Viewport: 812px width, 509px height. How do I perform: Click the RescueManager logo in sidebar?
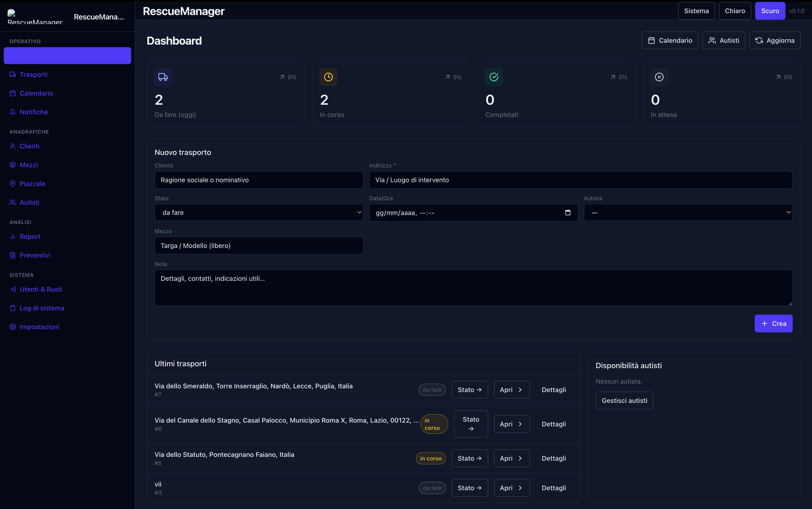[x=35, y=17]
